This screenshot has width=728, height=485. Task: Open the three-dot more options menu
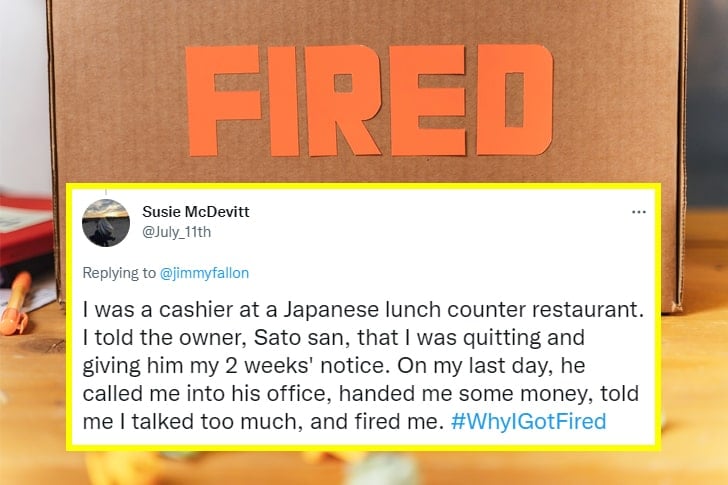point(639,212)
